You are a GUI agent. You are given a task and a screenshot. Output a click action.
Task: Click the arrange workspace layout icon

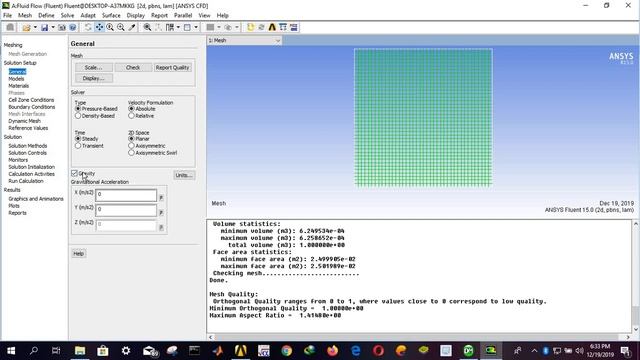click(x=170, y=27)
